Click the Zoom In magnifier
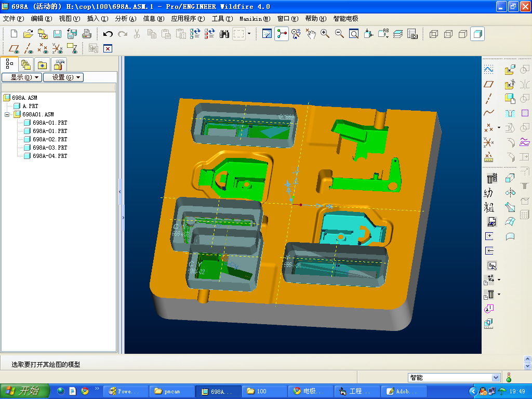Screen dimensions: 532x399 click(325, 34)
